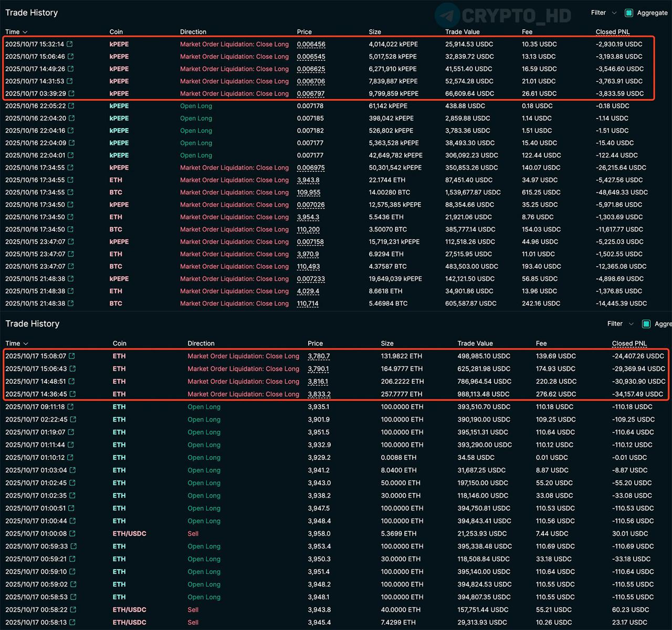Open explorer icon for 2025/10/15 21:48:38 BTC trade

click(71, 303)
